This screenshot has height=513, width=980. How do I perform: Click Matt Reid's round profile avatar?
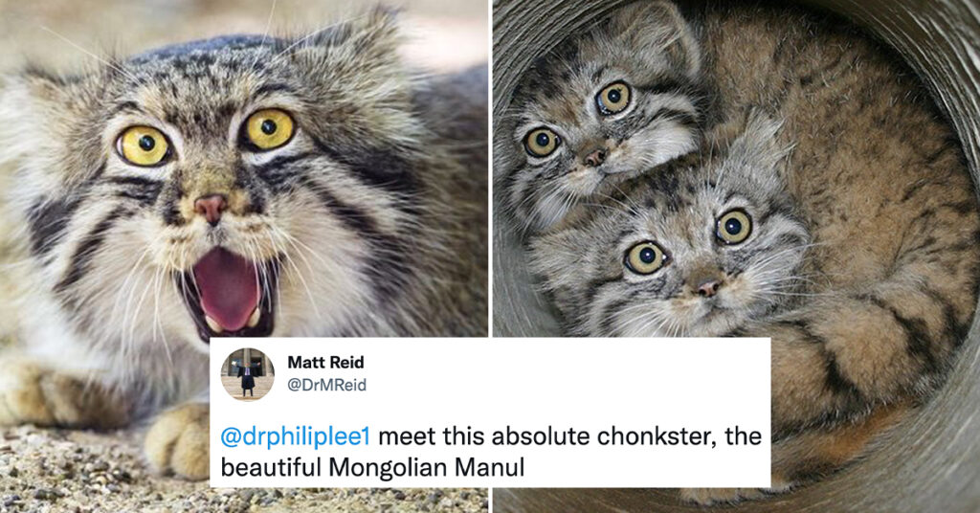click(248, 374)
